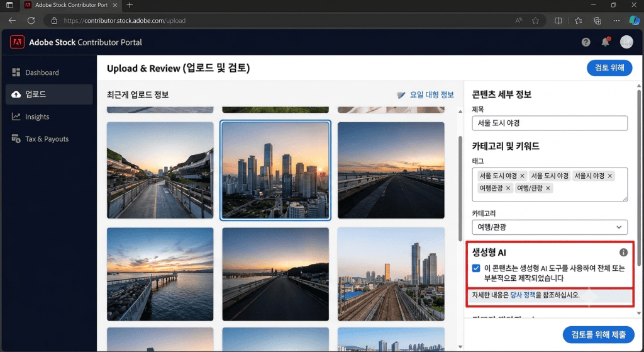Select the railway tracks and towers thumbnail
The image size is (644, 352).
pyautogui.click(x=391, y=274)
